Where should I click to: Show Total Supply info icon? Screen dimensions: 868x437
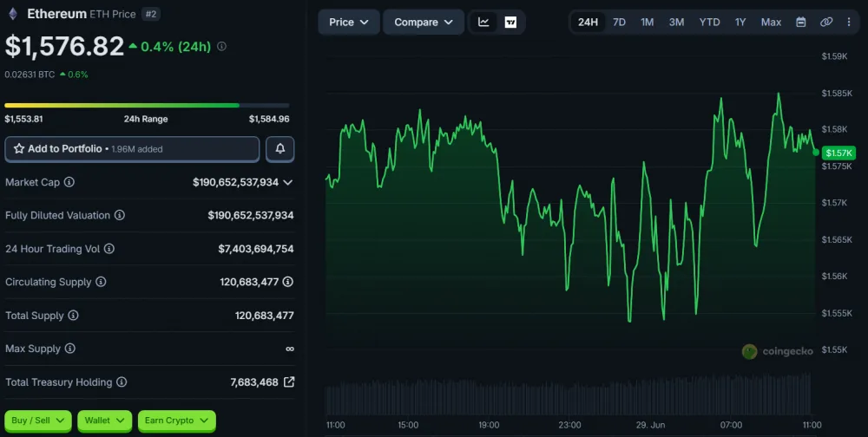[73, 316]
